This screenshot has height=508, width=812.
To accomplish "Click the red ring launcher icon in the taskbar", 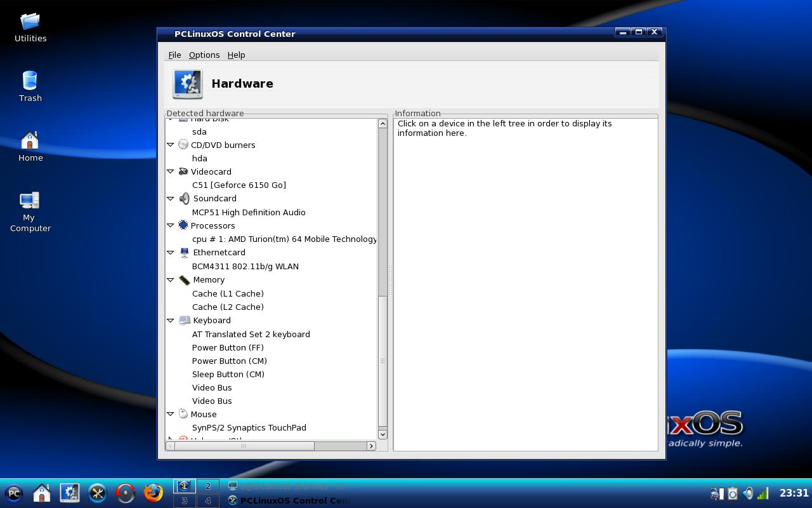I will pyautogui.click(x=126, y=493).
